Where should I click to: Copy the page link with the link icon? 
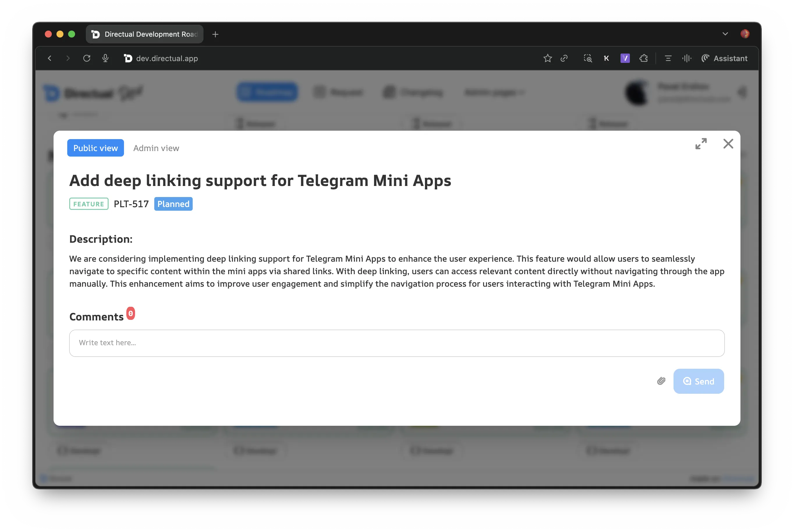[564, 58]
